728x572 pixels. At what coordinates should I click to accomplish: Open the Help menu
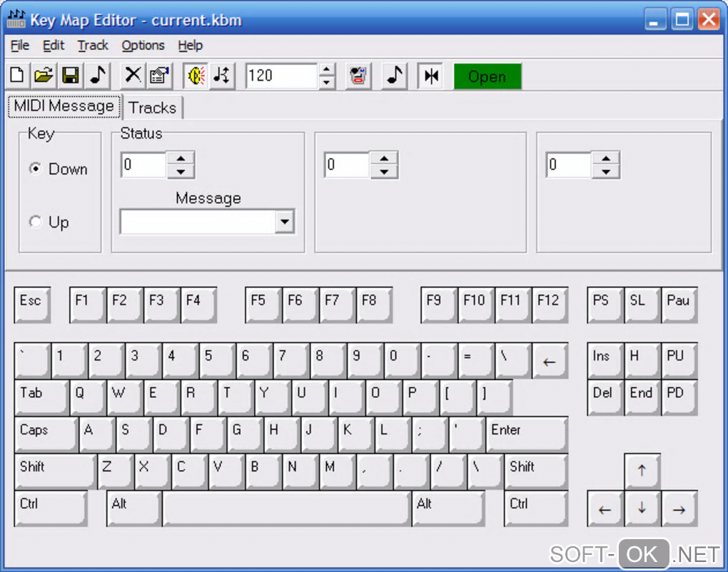191,46
